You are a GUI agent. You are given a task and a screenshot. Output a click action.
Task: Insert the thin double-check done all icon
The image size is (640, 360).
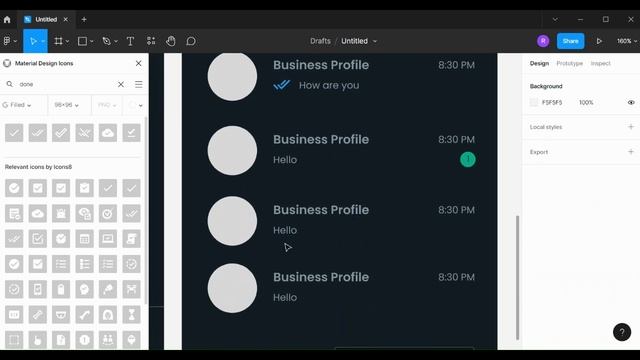tap(38, 133)
